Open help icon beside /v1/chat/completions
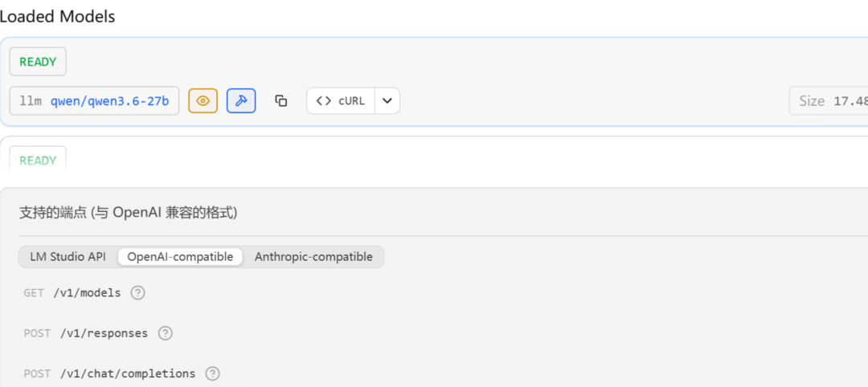 (x=212, y=373)
